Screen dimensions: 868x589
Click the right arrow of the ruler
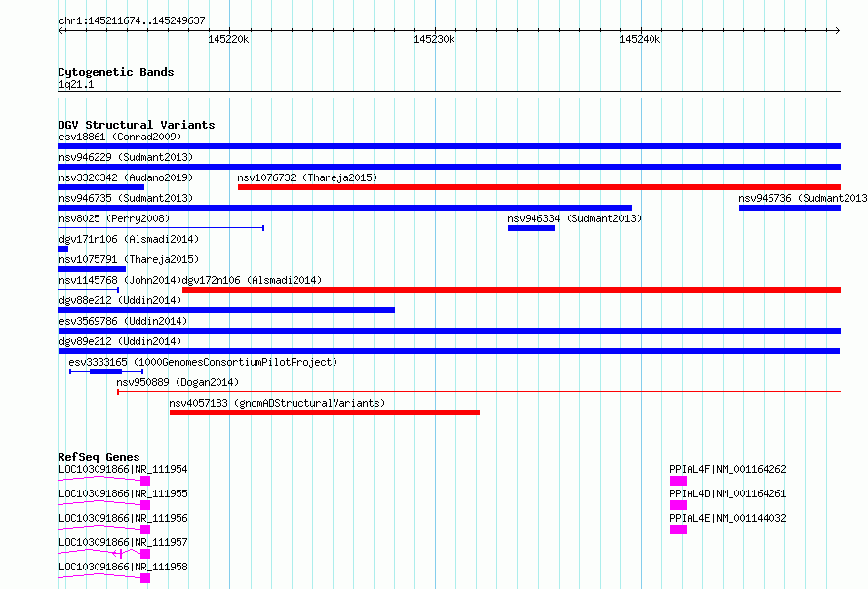[x=838, y=31]
